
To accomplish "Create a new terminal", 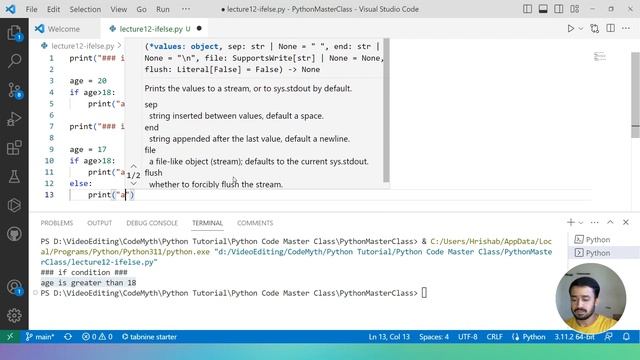I will (571, 222).
